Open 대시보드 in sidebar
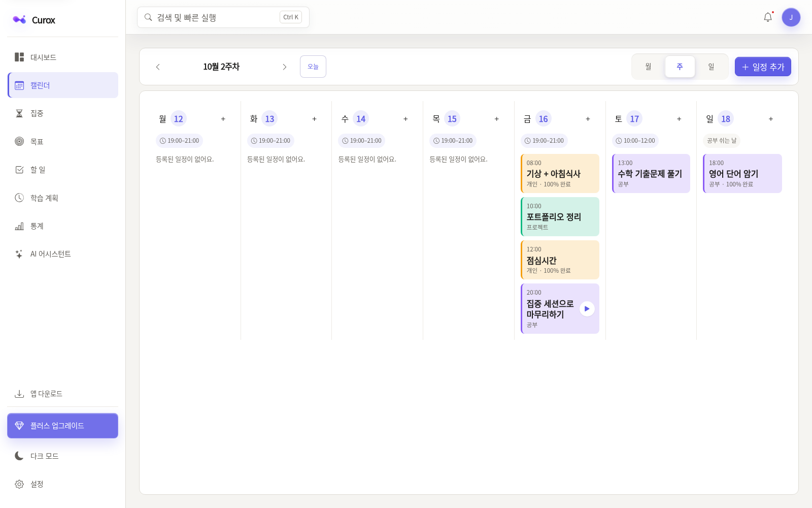The height and width of the screenshot is (508, 812). 63,57
